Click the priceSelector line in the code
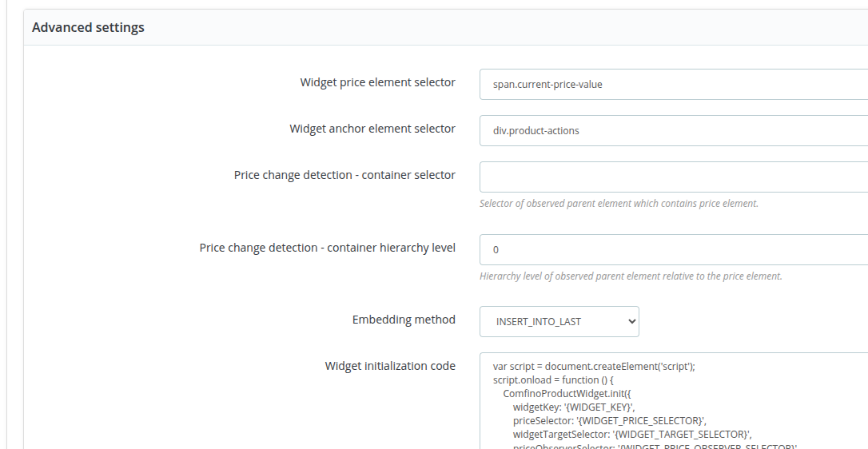The image size is (868, 449). 610,421
